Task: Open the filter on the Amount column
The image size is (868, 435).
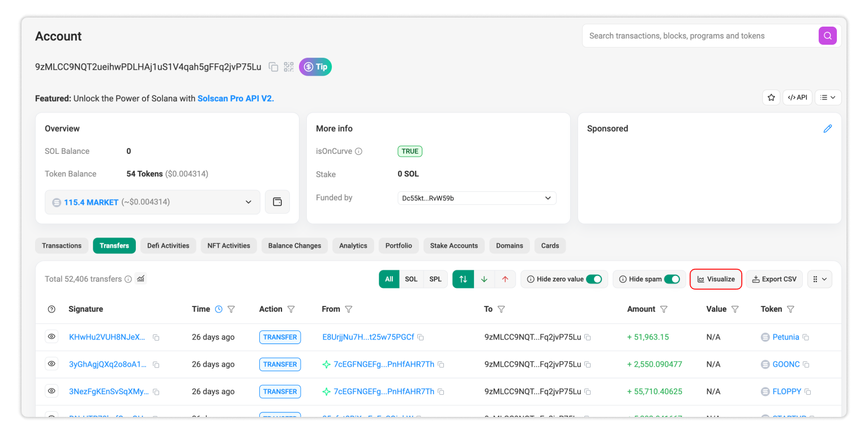Action: tap(664, 309)
